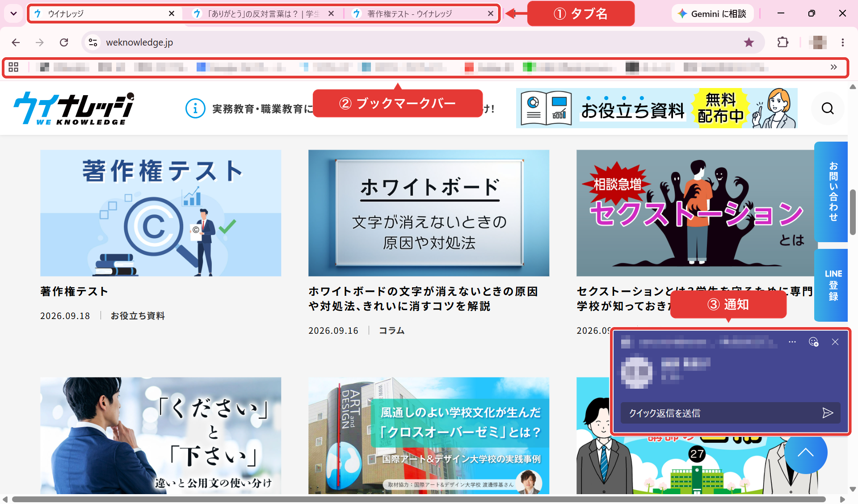
Task: Click the お問い合わせ side button
Action: click(x=831, y=192)
